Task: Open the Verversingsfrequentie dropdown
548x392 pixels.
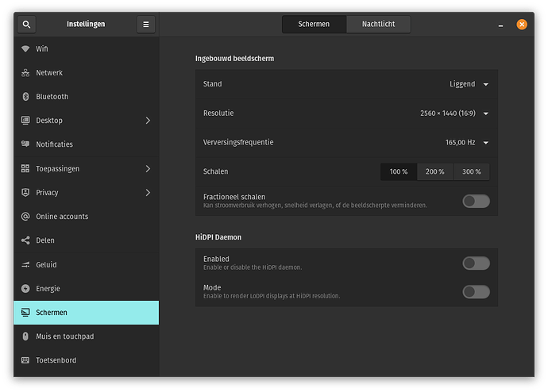Action: point(466,142)
